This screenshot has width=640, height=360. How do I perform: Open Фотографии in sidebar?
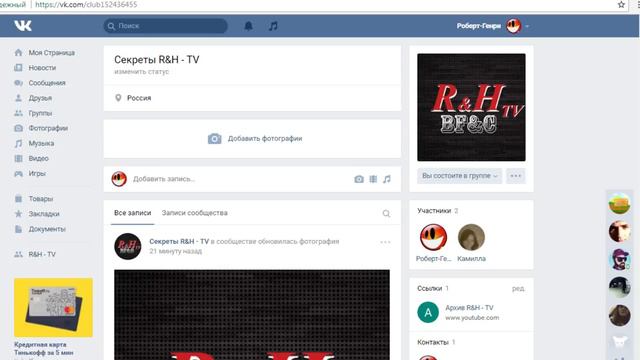[x=48, y=128]
